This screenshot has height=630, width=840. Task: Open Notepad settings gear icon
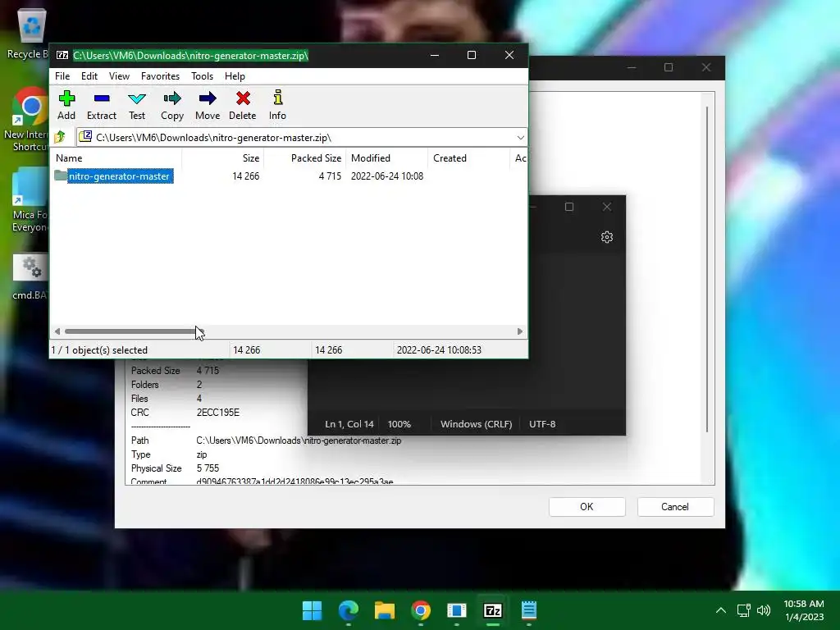(606, 237)
